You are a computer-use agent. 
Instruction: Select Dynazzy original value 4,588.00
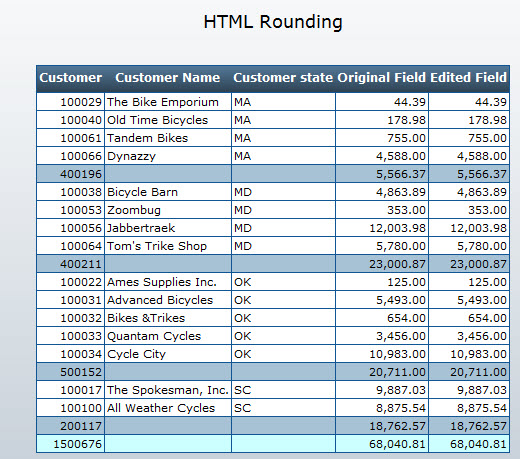pos(382,156)
